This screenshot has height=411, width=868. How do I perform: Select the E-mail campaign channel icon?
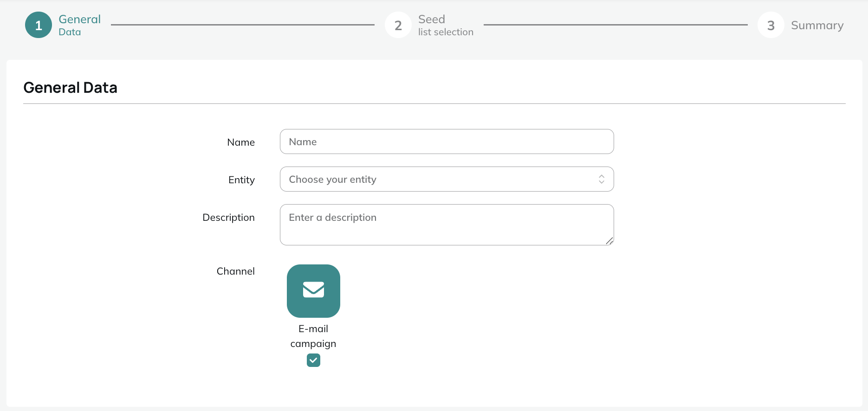click(313, 291)
